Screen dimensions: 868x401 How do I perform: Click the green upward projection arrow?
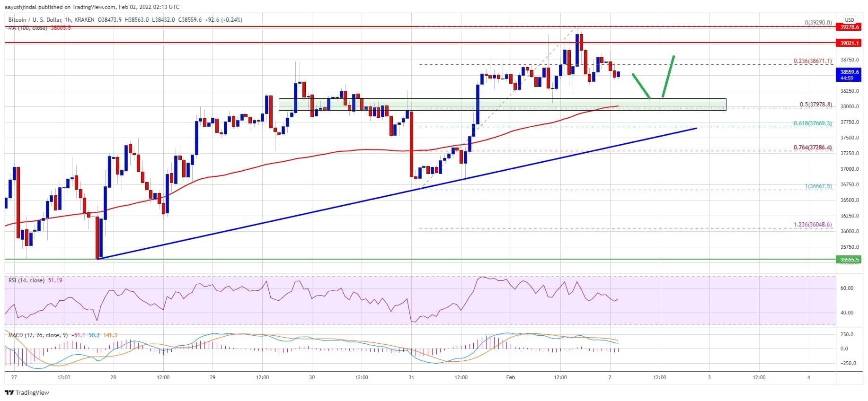point(668,77)
